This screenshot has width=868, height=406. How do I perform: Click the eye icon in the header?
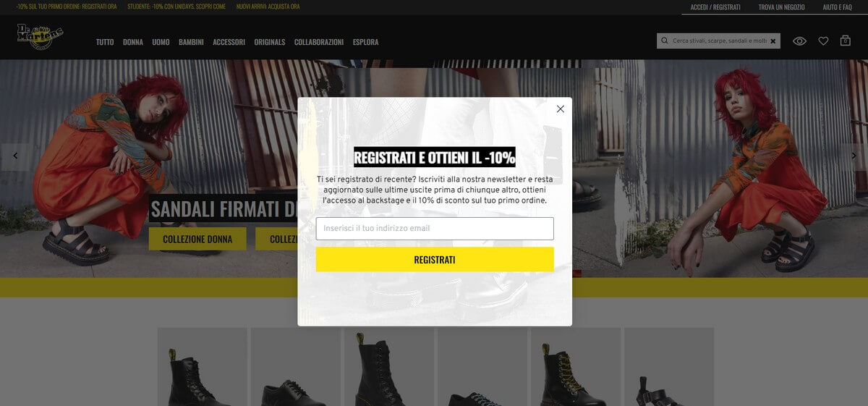tap(799, 41)
